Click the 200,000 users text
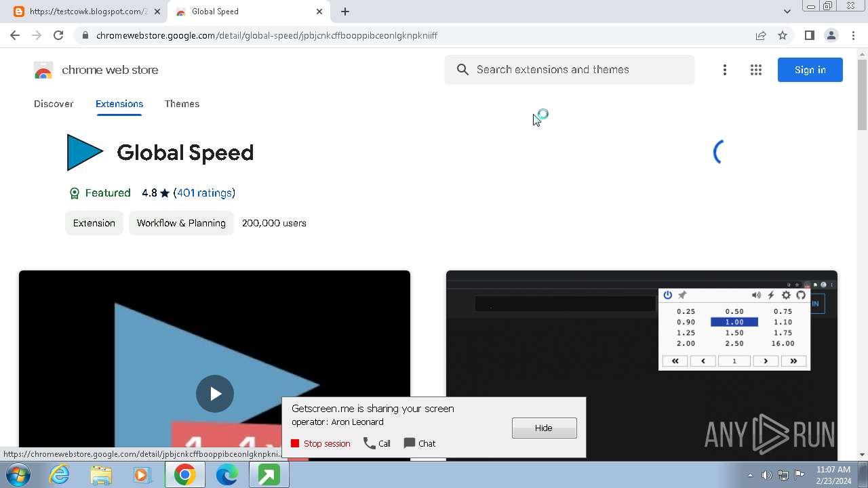This screenshot has height=488, width=868. (274, 223)
